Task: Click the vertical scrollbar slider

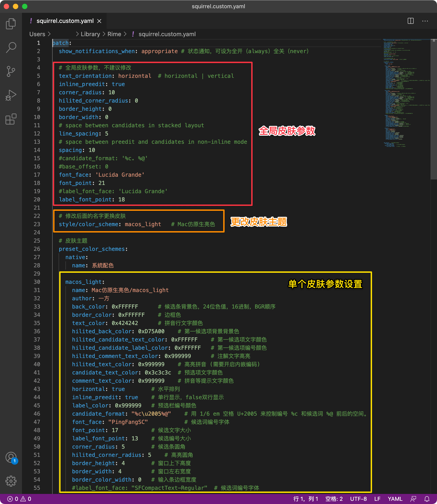Action: click(434, 109)
